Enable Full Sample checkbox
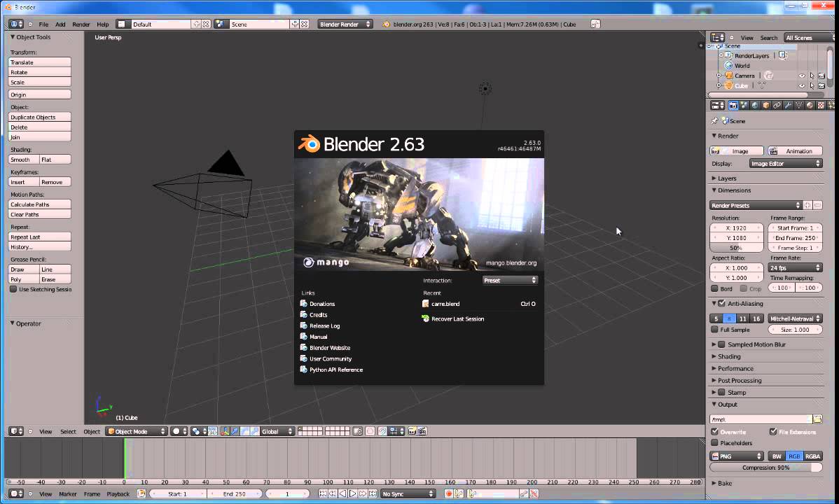This screenshot has height=504, width=839. pos(714,330)
